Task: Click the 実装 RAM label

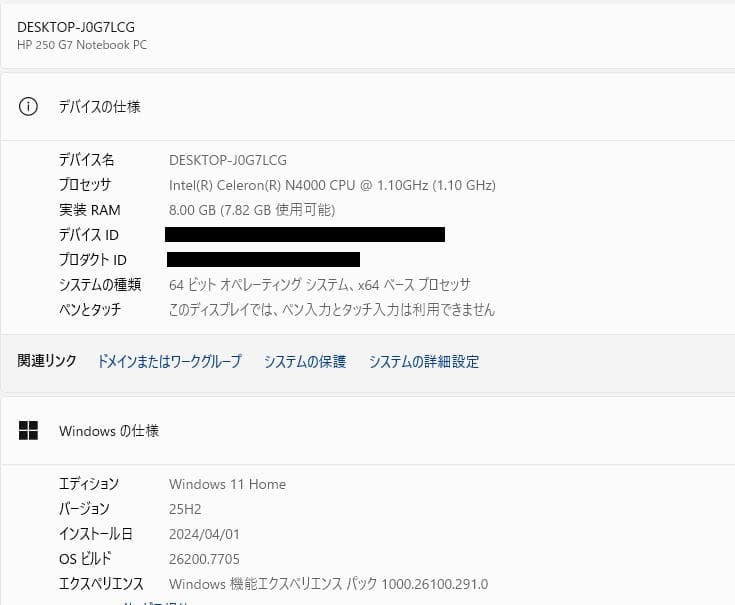Action: click(90, 210)
